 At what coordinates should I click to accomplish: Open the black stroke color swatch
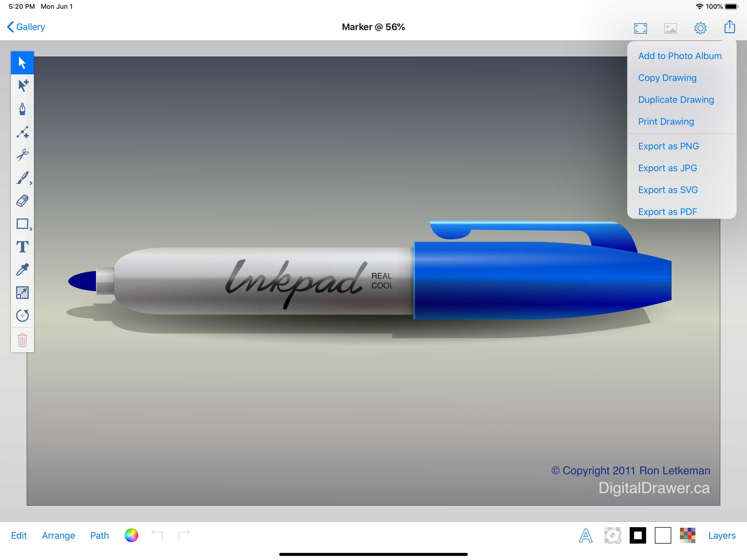(x=638, y=536)
